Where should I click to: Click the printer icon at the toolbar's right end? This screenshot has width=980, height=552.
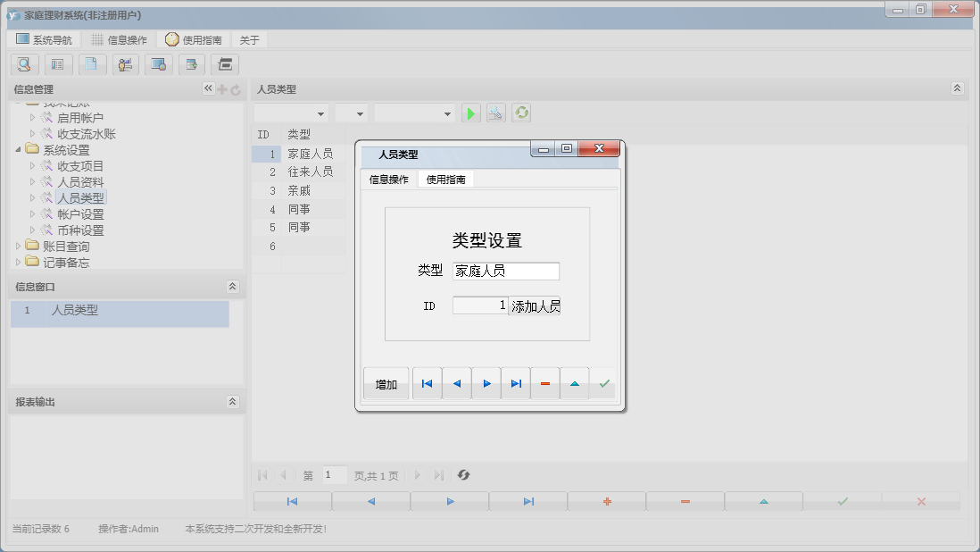pyautogui.click(x=226, y=64)
